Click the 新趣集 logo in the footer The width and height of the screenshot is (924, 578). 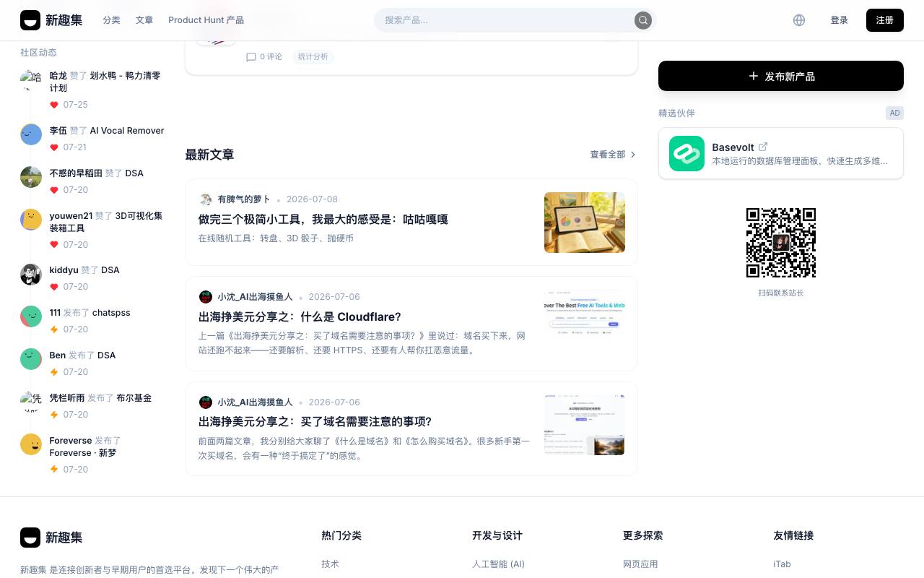[51, 538]
